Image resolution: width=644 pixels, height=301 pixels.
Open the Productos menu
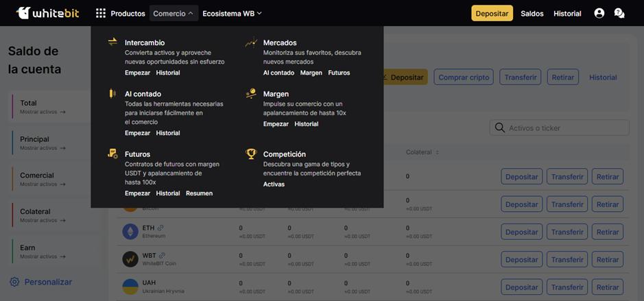128,14
